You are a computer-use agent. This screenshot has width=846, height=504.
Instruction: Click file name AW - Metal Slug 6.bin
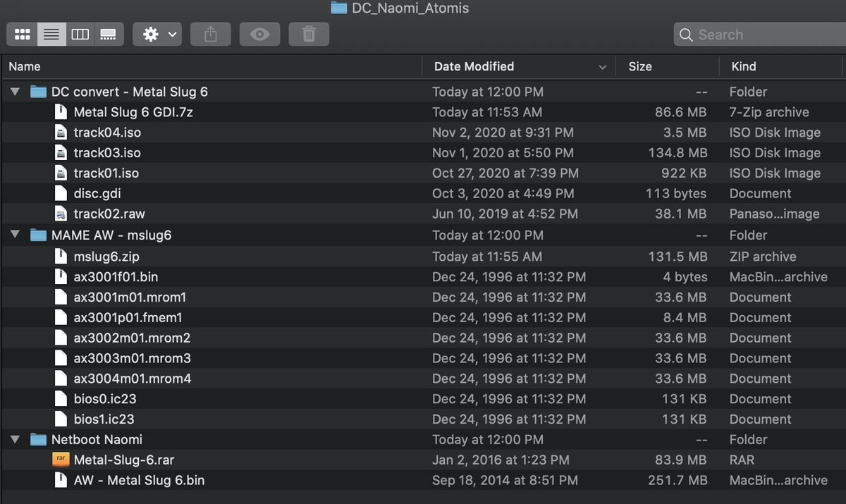coord(139,481)
